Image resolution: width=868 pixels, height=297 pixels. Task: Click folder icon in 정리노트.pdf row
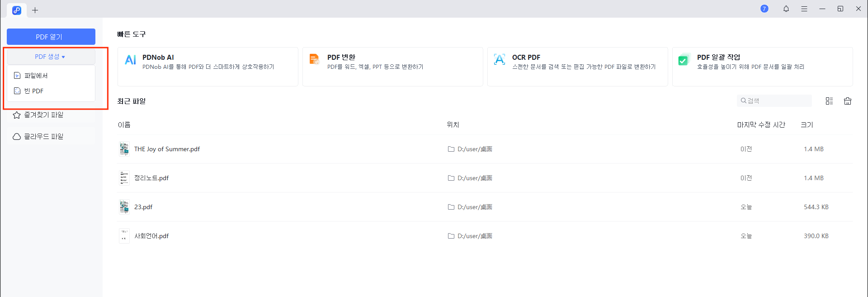pos(451,178)
